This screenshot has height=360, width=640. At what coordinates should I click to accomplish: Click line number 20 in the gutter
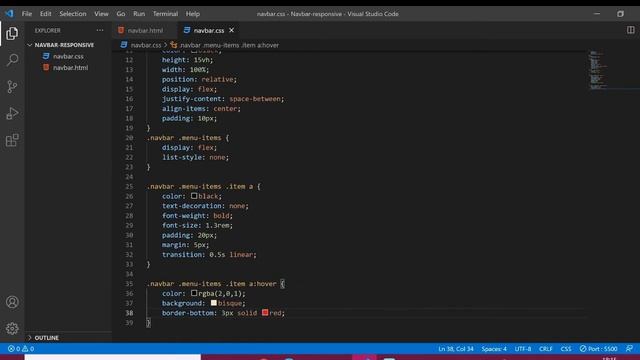(129, 138)
